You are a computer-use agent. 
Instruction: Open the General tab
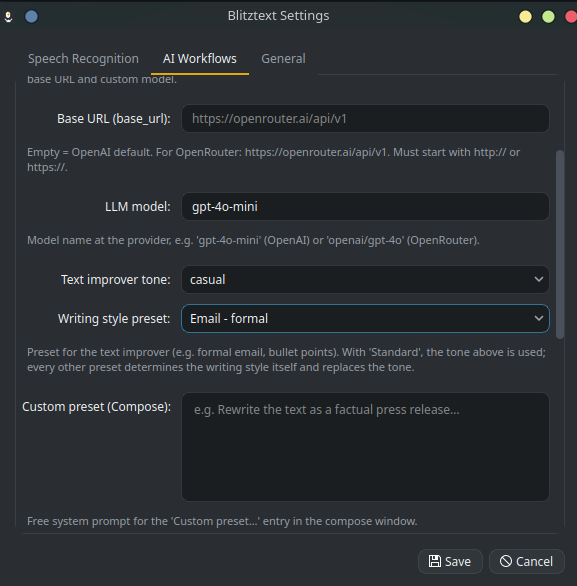pyautogui.click(x=283, y=59)
